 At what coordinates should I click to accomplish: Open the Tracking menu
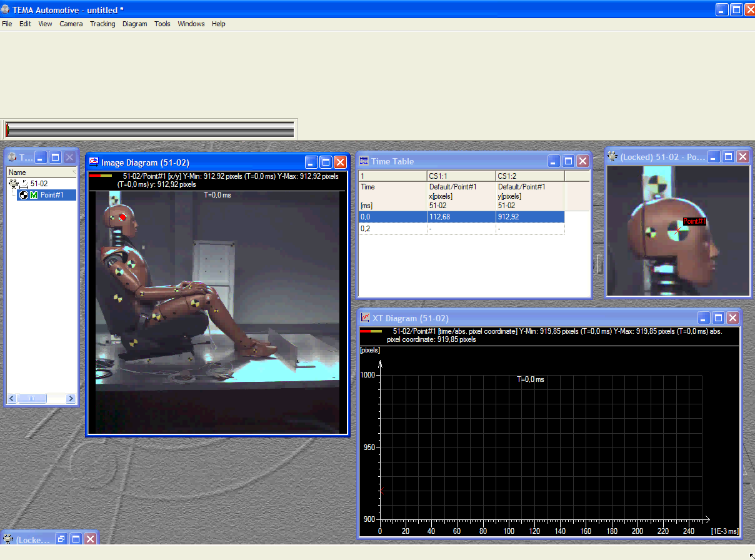(102, 24)
